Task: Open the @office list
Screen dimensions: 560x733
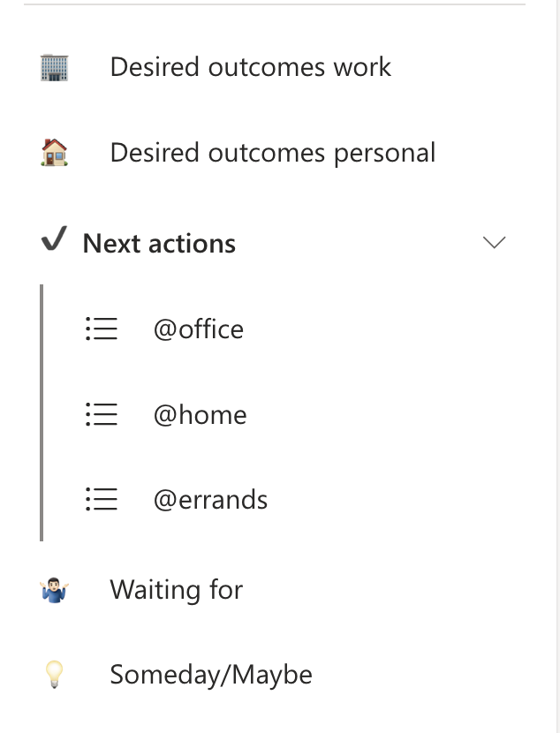Action: click(198, 329)
